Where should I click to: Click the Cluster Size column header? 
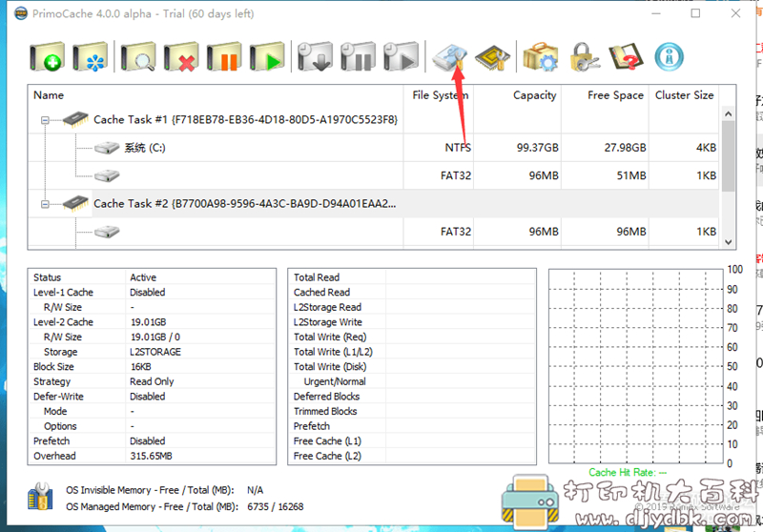pos(684,95)
